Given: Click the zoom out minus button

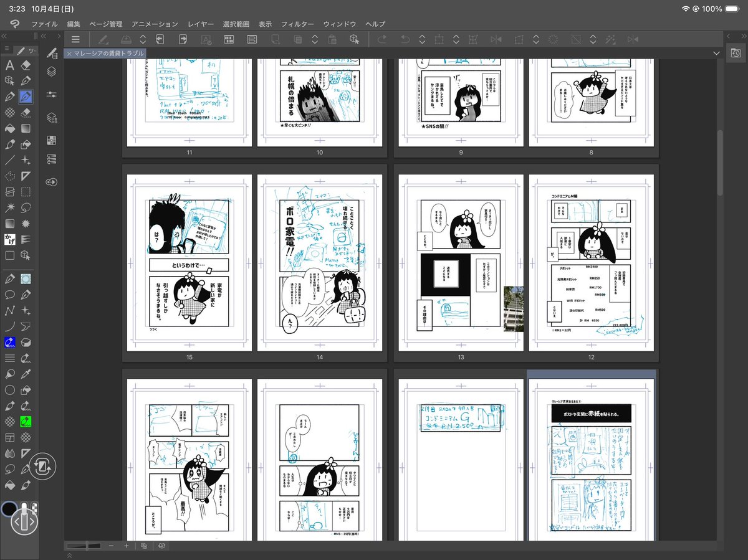Looking at the screenshot, I should point(111,546).
